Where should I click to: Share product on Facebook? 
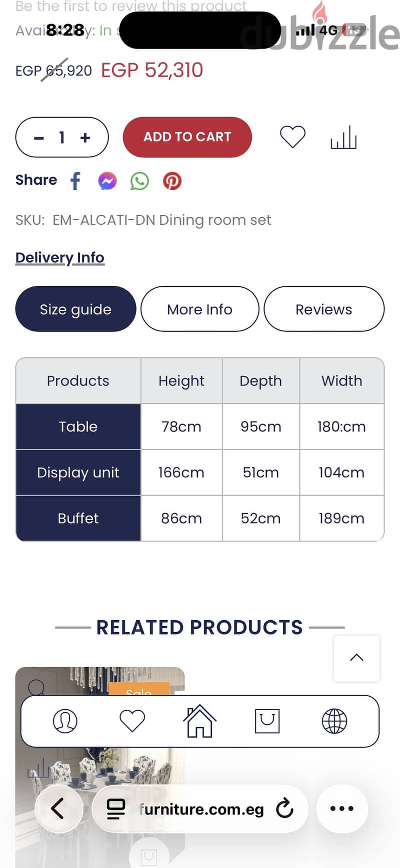click(x=75, y=181)
